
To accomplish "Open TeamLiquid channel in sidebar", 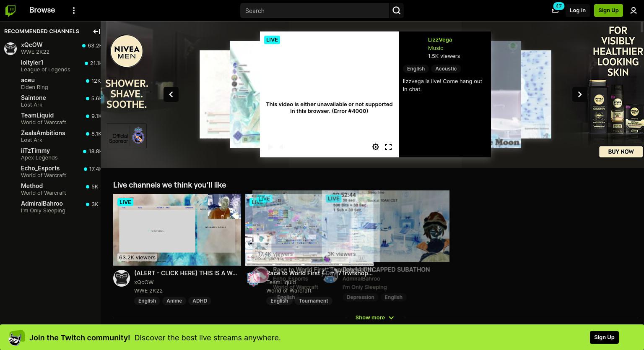I will pyautogui.click(x=50, y=119).
